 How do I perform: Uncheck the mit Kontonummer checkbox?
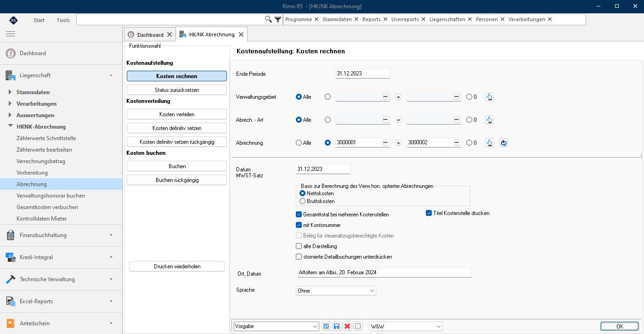[299, 225]
